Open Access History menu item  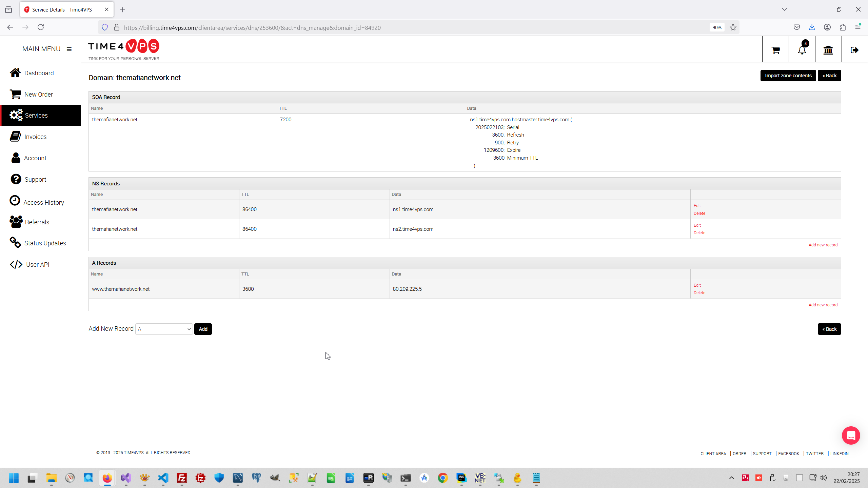click(43, 202)
